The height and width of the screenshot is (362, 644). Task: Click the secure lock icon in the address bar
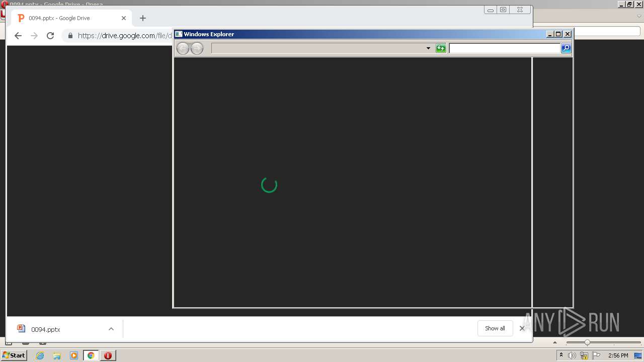coord(70,36)
